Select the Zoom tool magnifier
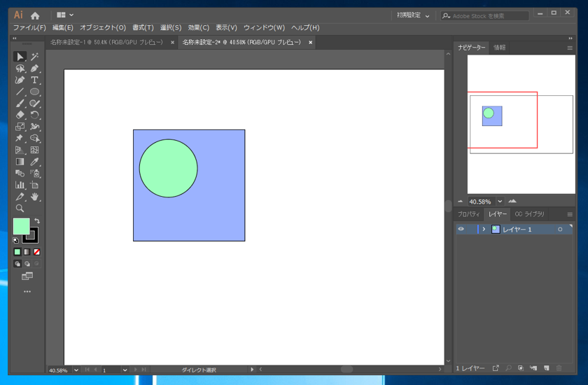 [x=20, y=209]
